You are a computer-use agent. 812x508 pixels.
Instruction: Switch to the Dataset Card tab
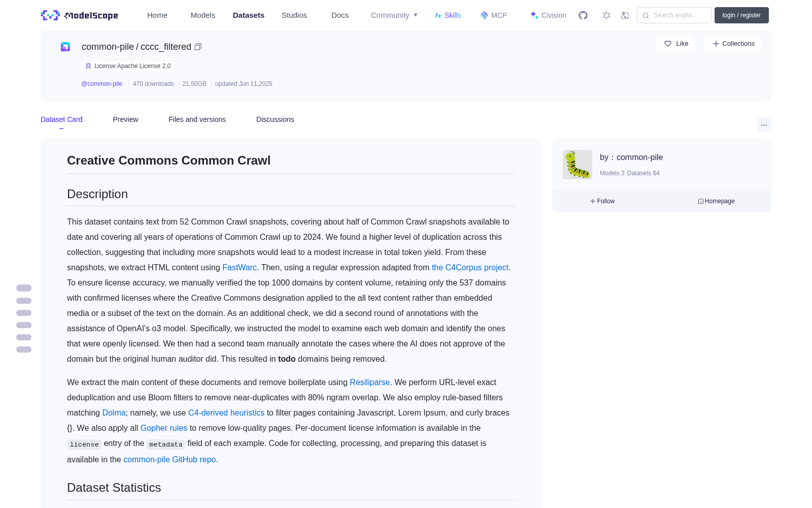[x=61, y=119]
